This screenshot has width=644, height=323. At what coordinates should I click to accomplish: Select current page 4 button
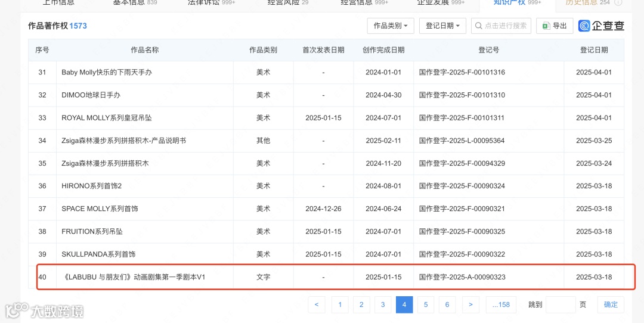click(404, 305)
